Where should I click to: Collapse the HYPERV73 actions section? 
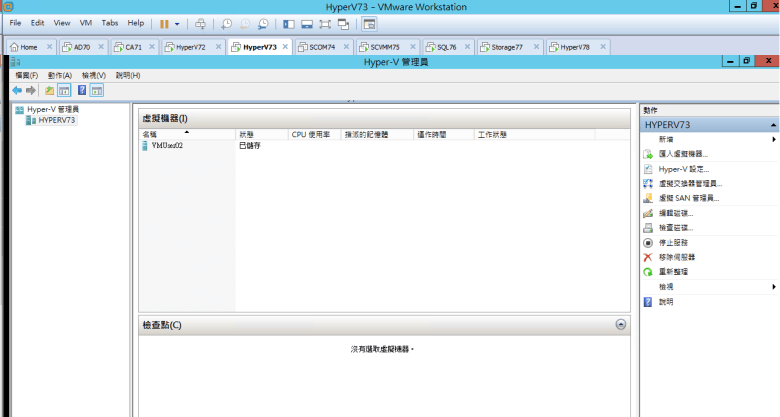pyautogui.click(x=773, y=126)
